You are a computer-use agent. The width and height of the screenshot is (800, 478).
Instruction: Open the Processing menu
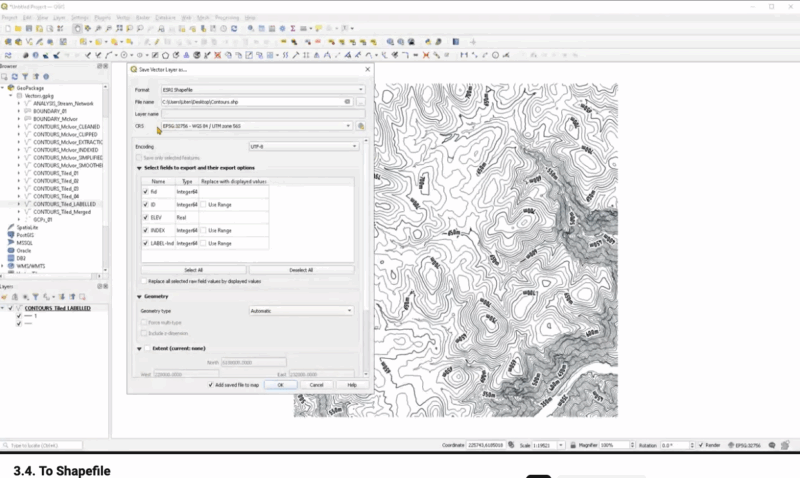(228, 17)
